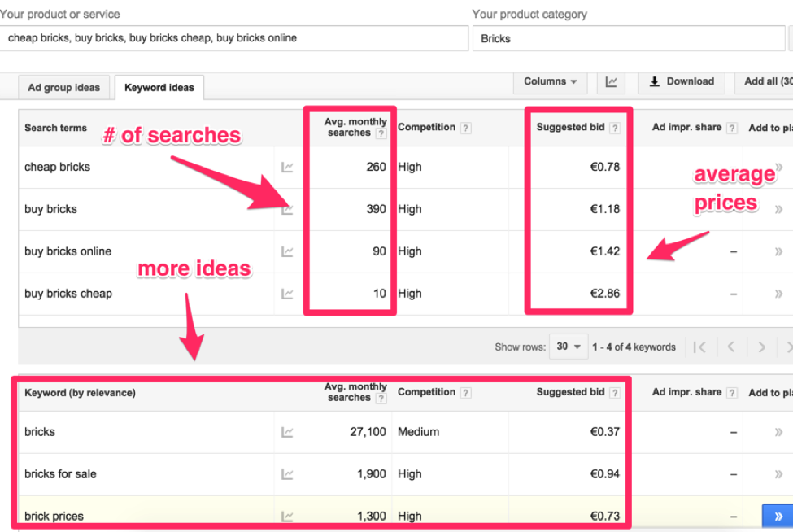Image resolution: width=793 pixels, height=532 pixels.
Task: Select the line-chart icon beside Columns
Action: pos(611,82)
